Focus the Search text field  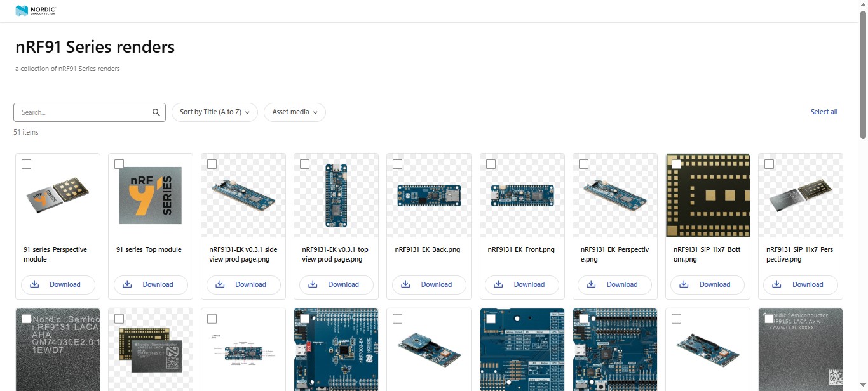point(83,112)
